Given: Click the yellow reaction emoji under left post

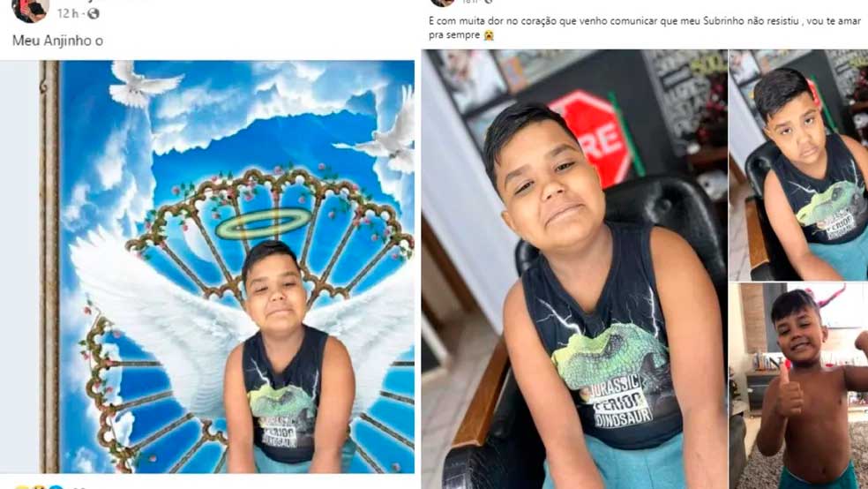Looking at the screenshot, I should click(x=22, y=487).
